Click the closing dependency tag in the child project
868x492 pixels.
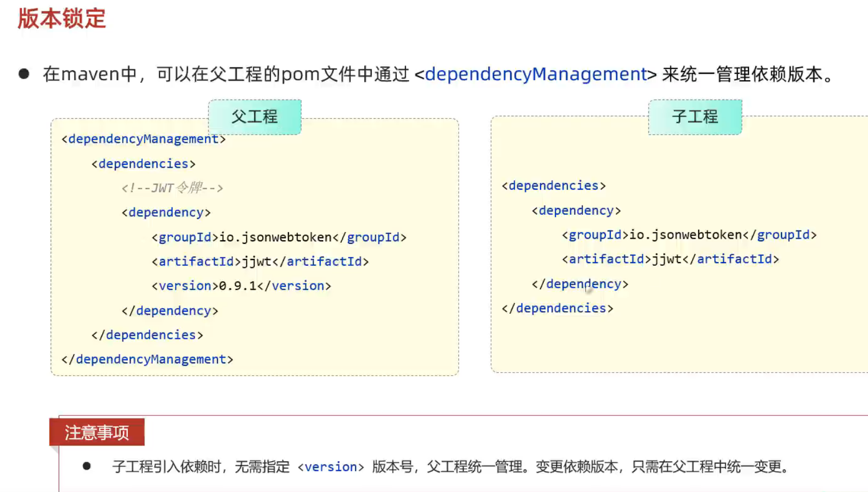pyautogui.click(x=580, y=284)
